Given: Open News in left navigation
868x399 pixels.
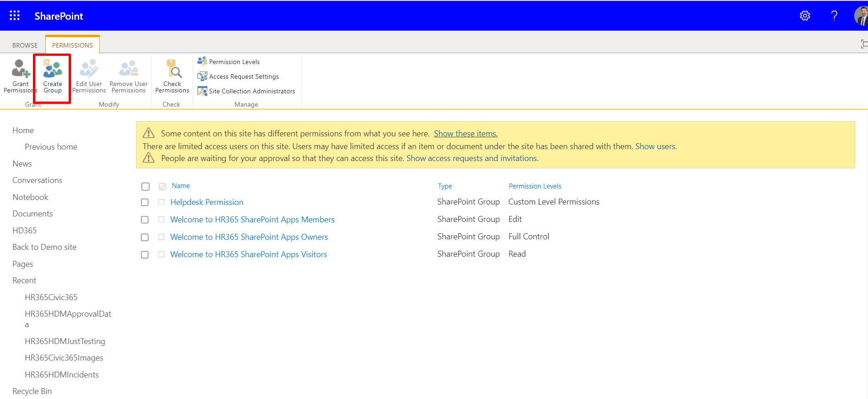Looking at the screenshot, I should click(22, 164).
